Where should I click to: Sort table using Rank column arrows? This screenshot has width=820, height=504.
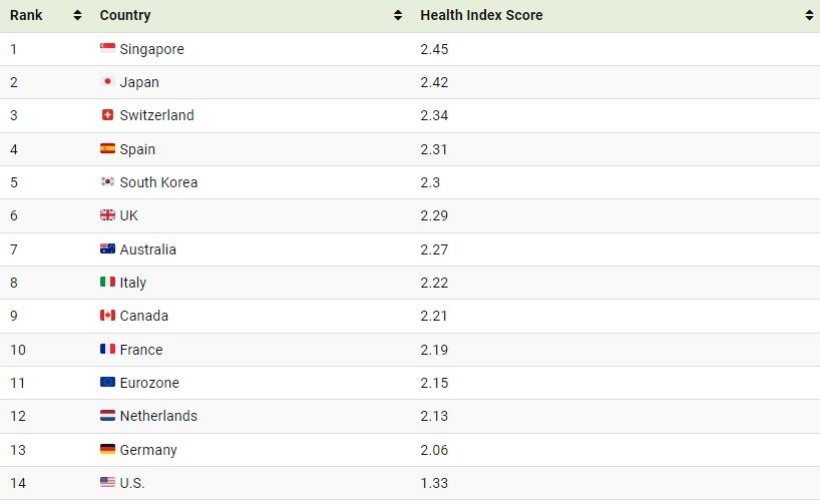click(x=77, y=15)
